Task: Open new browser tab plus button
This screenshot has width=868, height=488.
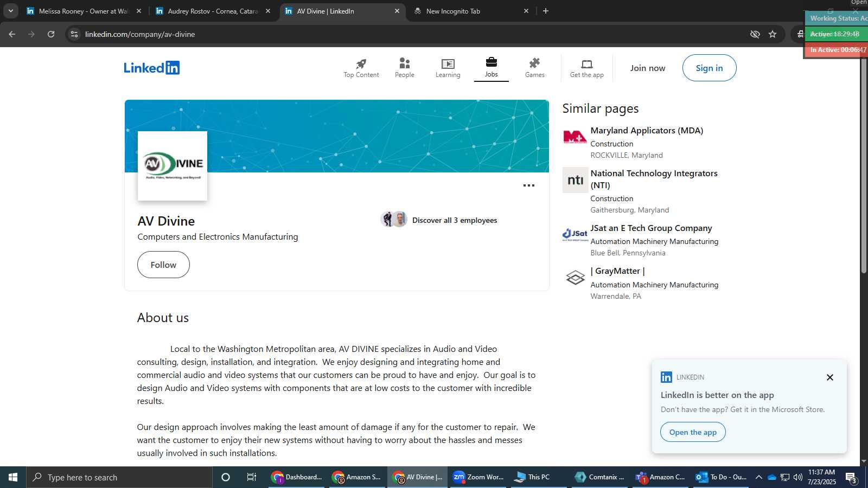Action: 546,11
